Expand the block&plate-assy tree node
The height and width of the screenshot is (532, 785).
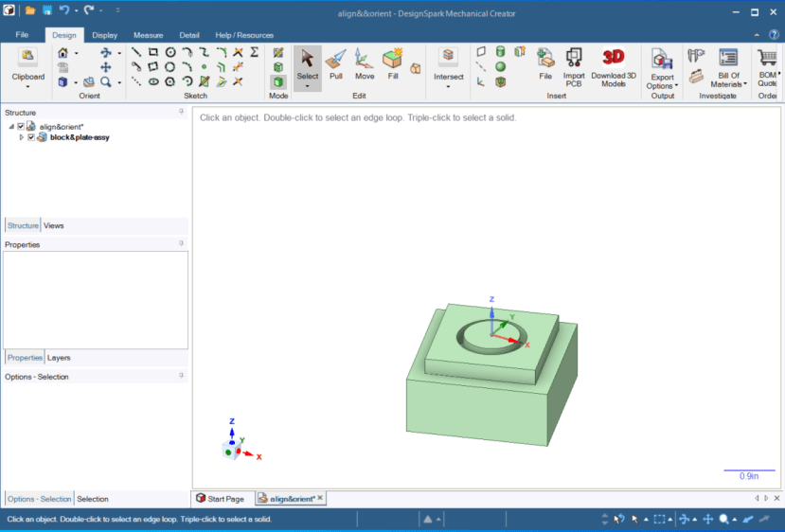[21, 137]
